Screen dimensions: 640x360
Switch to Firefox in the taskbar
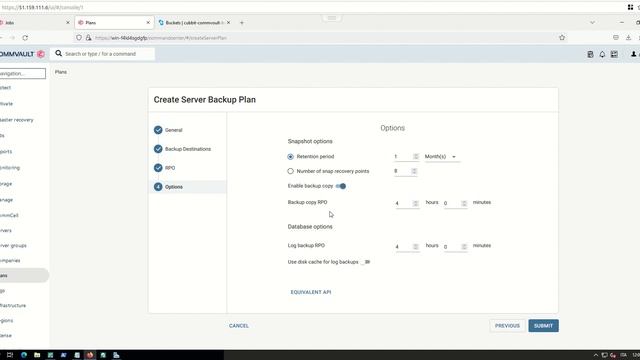pyautogui.click(x=90, y=355)
